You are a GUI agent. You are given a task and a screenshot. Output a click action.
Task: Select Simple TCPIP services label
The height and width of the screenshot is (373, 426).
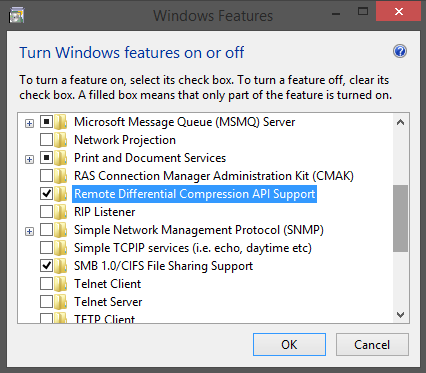193,248
